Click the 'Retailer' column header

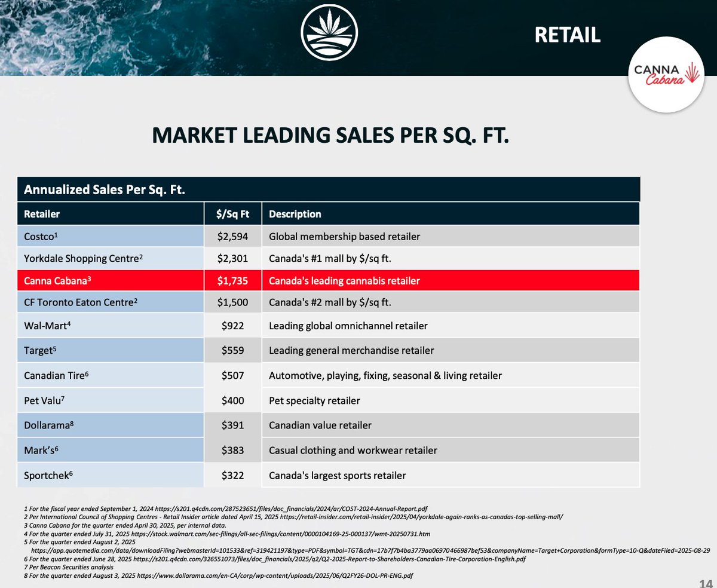point(111,214)
